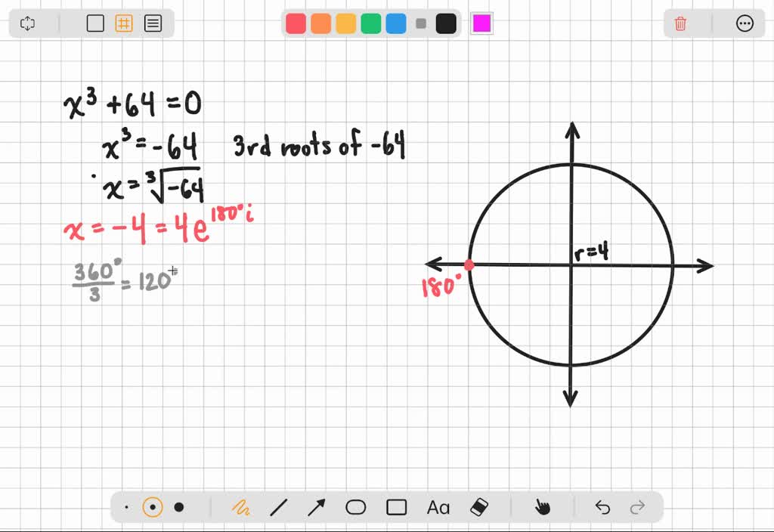Click the redo button
774x532 pixels.
635,506
